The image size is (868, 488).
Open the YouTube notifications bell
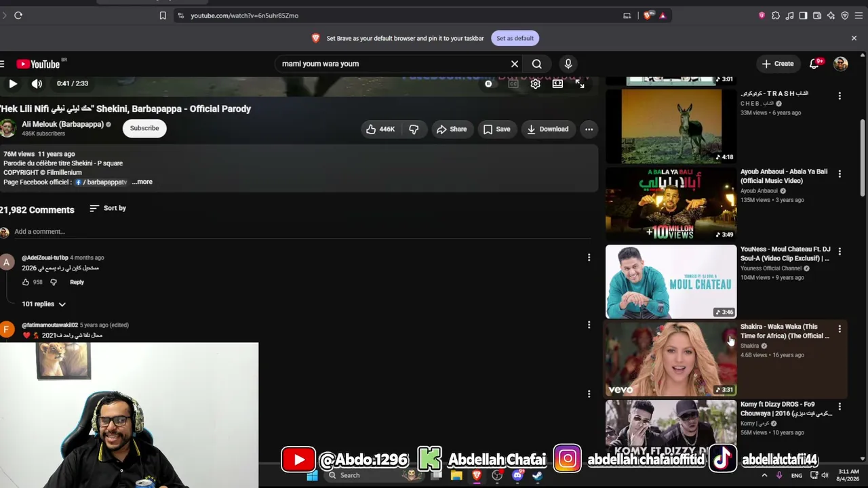pyautogui.click(x=815, y=64)
